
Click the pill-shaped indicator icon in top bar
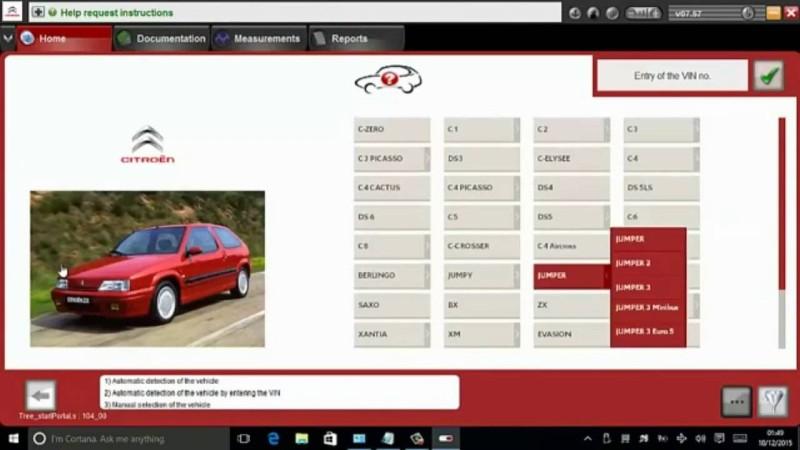pyautogui.click(x=643, y=13)
